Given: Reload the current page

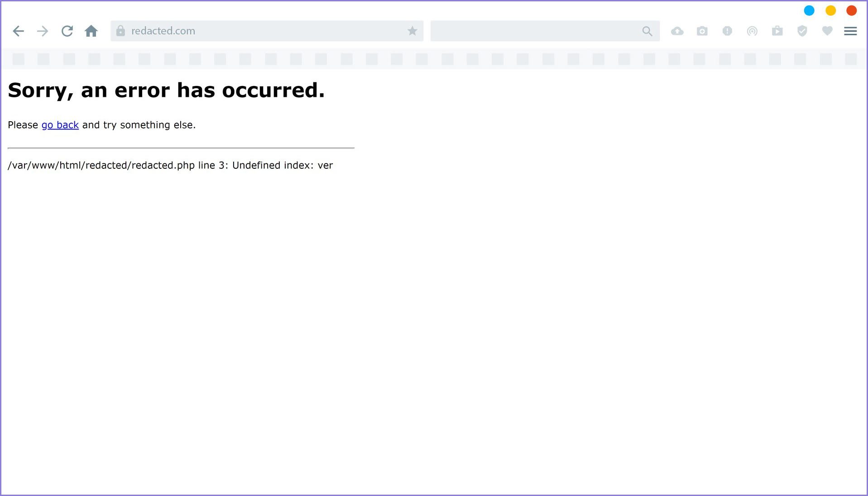Looking at the screenshot, I should pos(67,31).
